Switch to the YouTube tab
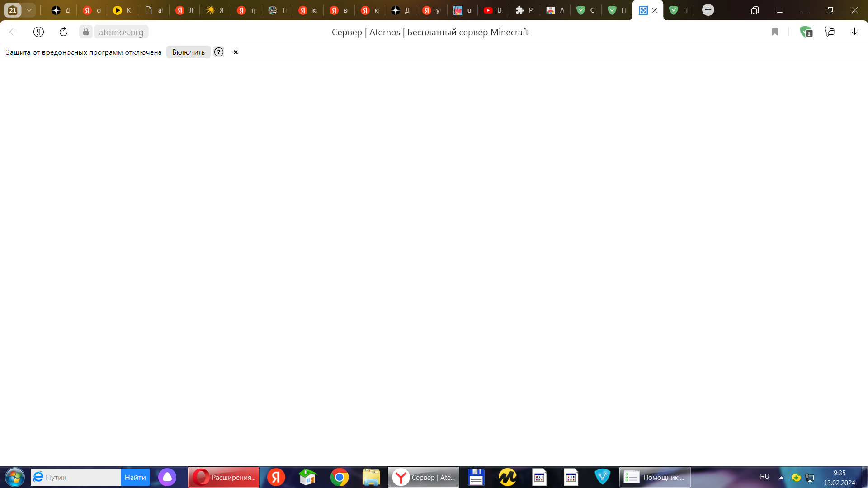 coord(493,10)
